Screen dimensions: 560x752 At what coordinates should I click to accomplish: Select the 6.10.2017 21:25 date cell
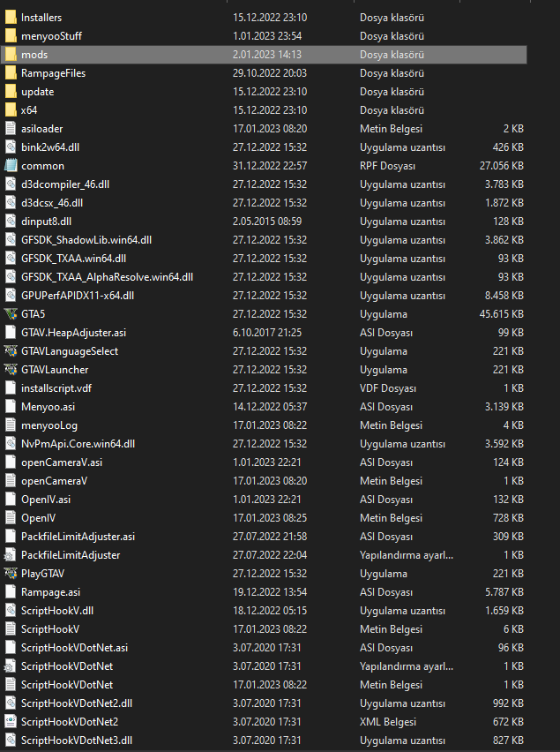tap(267, 333)
